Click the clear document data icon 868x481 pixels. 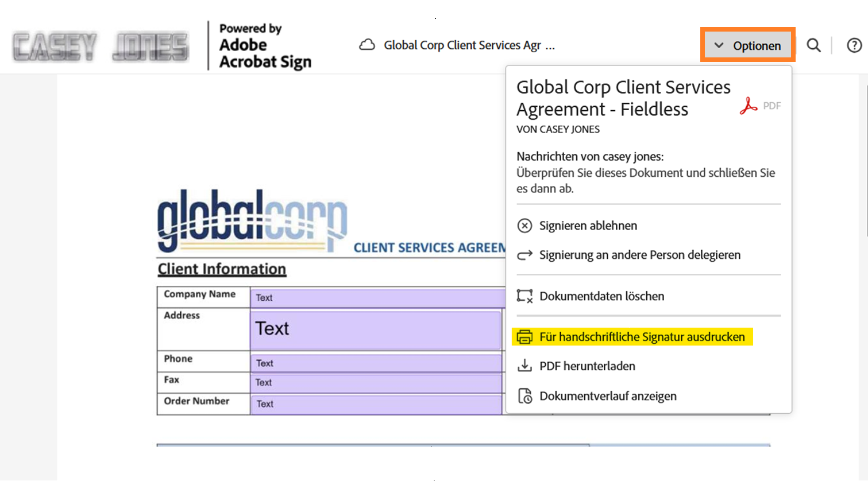coord(524,296)
